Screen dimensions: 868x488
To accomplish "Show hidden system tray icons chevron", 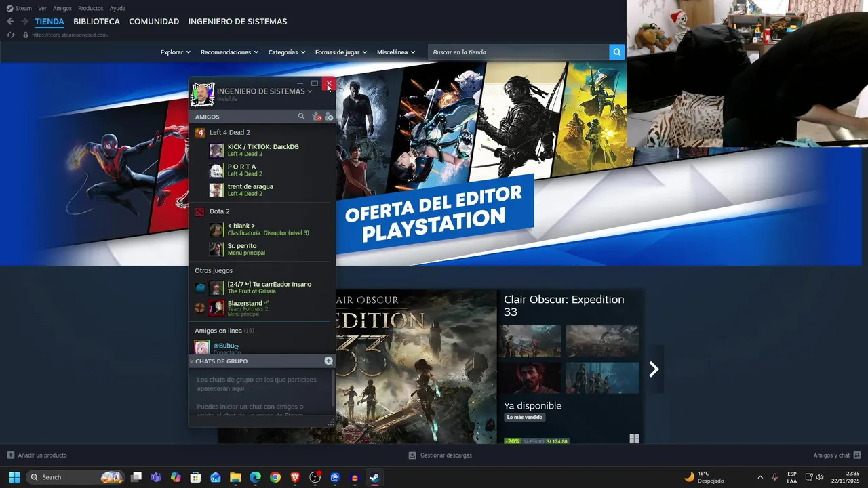I will point(759,477).
